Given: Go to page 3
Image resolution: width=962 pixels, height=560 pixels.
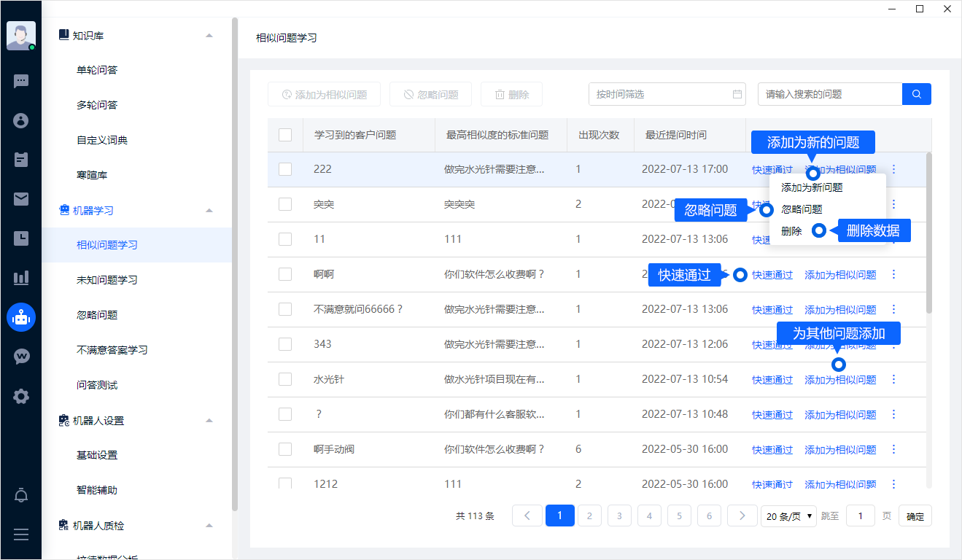Looking at the screenshot, I should [x=619, y=516].
